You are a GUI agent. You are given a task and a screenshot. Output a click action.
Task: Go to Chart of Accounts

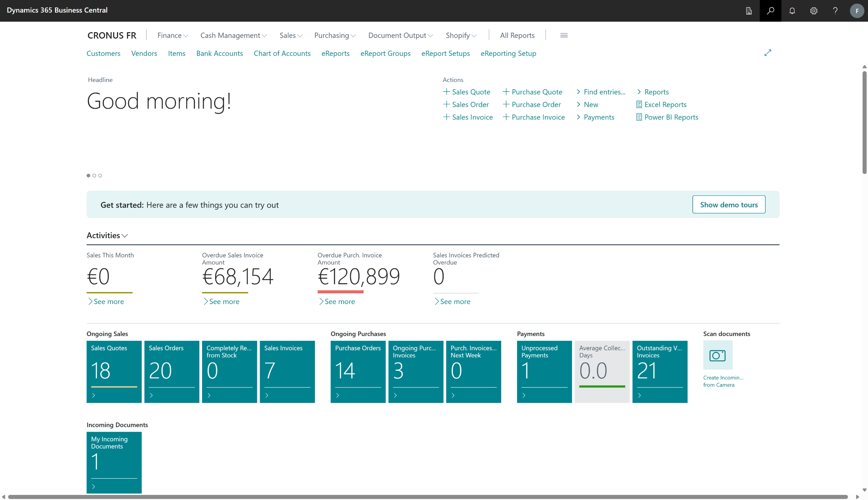coord(282,53)
